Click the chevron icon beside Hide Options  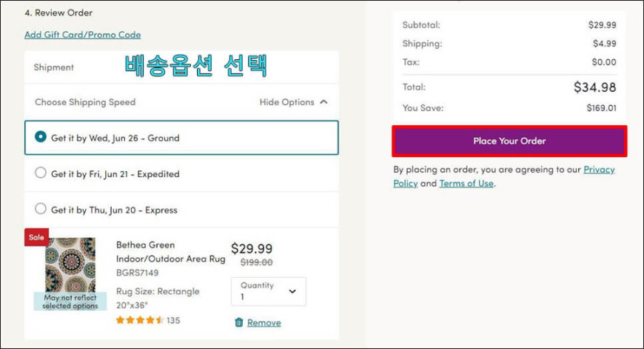[x=323, y=102]
